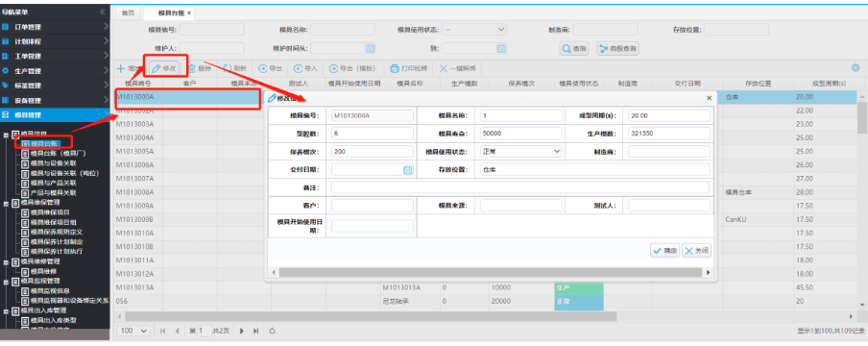
Task: Go to the next page in the pager
Action: pyautogui.click(x=242, y=331)
